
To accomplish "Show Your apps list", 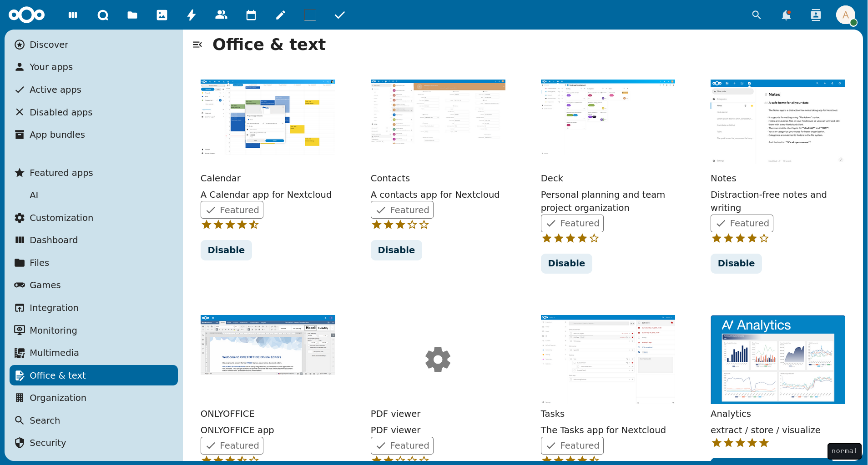I will click(94, 67).
